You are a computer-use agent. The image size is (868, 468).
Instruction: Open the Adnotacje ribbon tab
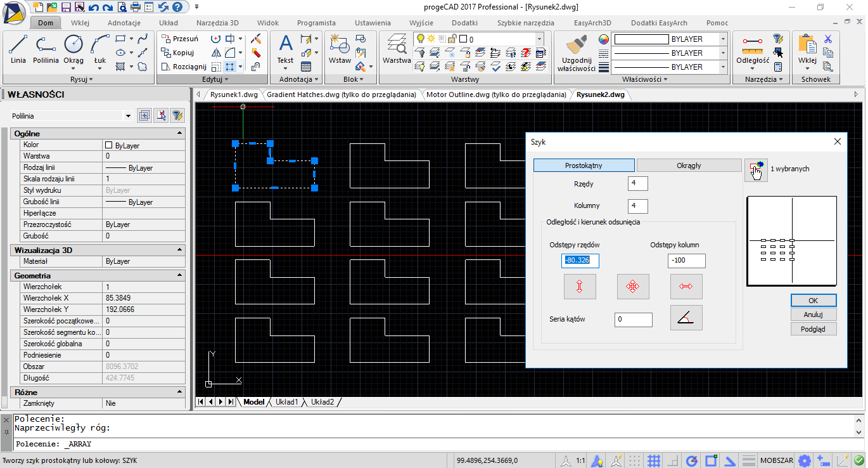124,23
